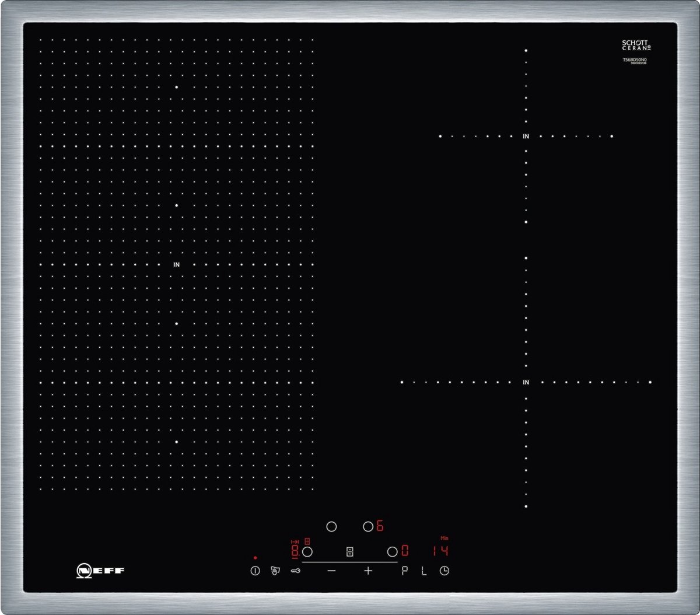The image size is (700, 615).
Task: Tap the NEFF brand logo
Action: pos(100,571)
